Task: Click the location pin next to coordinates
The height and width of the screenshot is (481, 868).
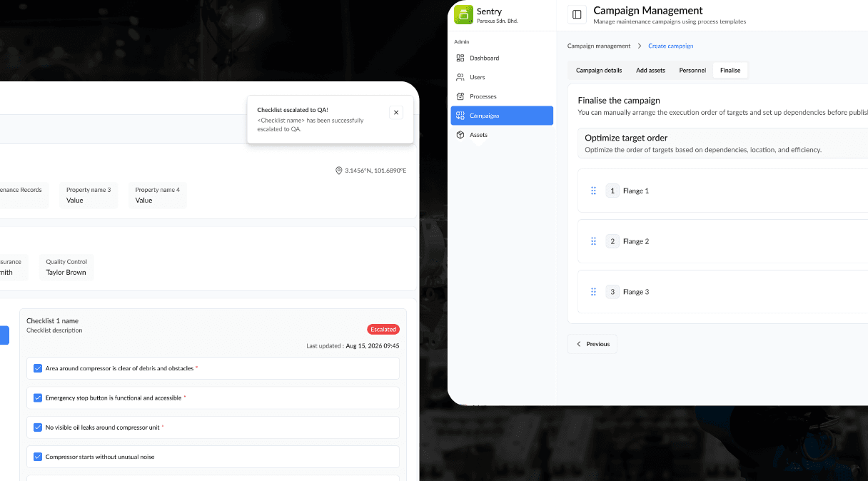Action: coord(338,171)
